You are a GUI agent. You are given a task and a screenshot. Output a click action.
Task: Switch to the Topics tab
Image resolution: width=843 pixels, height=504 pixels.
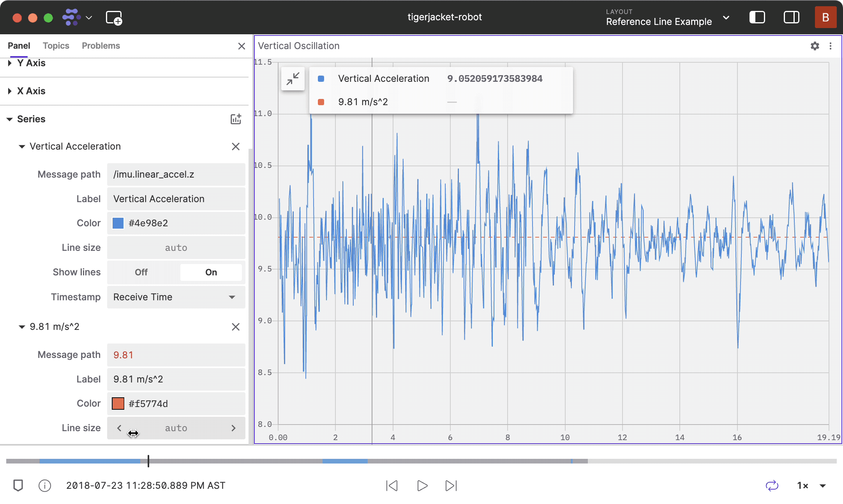click(x=56, y=46)
